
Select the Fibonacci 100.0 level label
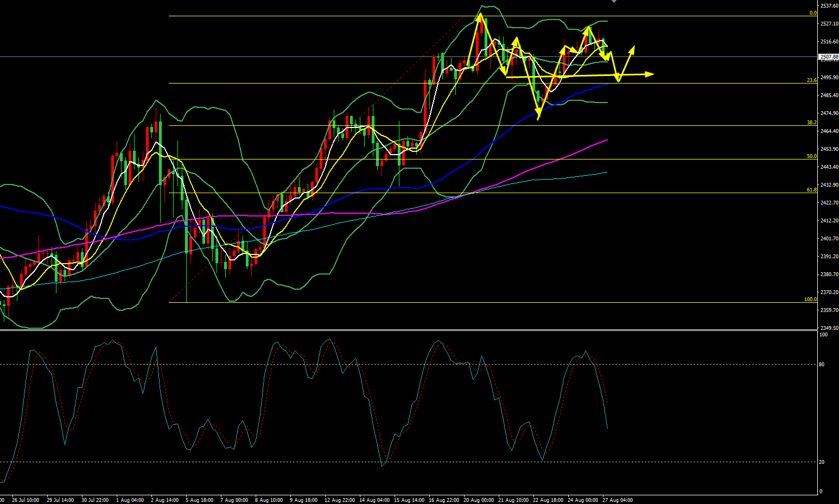pyautogui.click(x=811, y=299)
